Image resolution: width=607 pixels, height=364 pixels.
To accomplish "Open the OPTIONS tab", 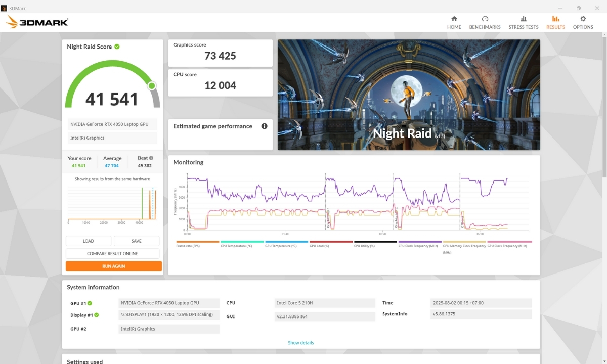I will (x=583, y=22).
